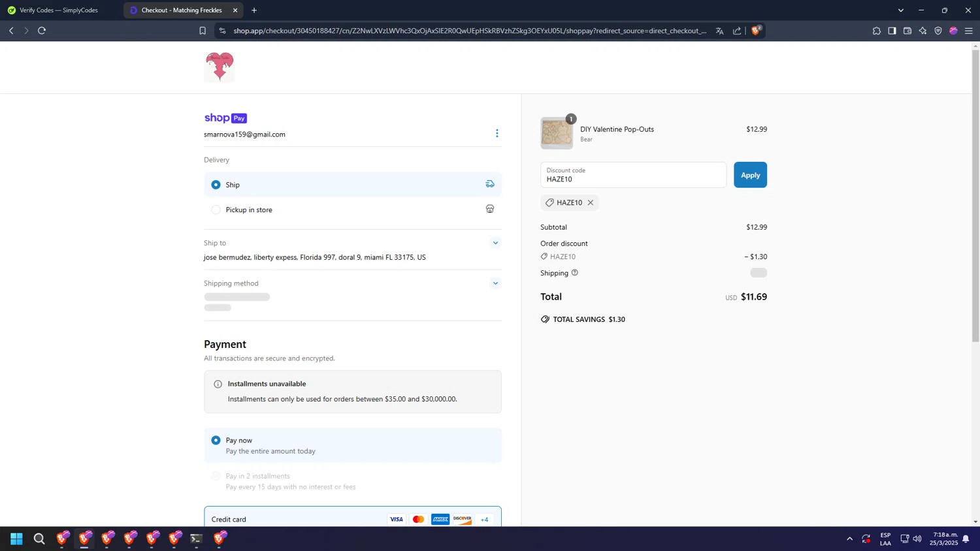Click the Visa card icon
The height and width of the screenshot is (551, 980).
click(397, 519)
